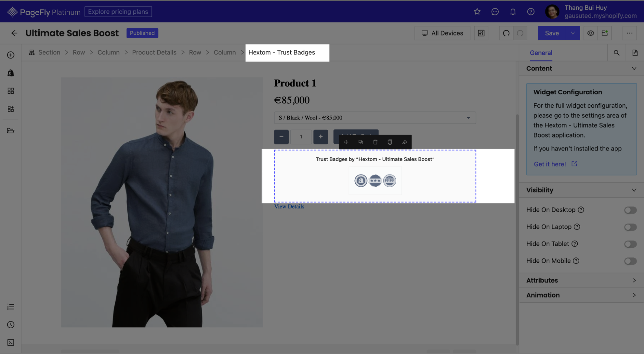Click the help icon beside Hide On Laptop
This screenshot has width=644, height=354.
(577, 227)
